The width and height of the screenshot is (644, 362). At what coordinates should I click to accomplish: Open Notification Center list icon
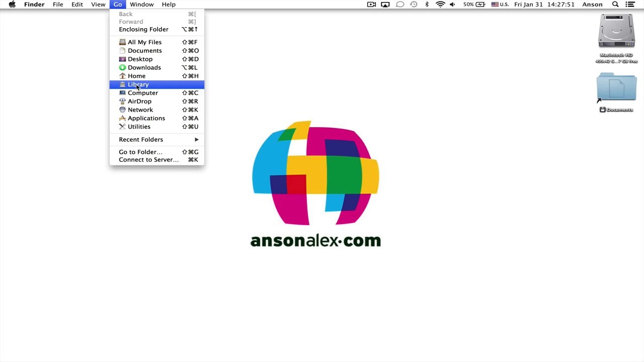click(x=630, y=5)
